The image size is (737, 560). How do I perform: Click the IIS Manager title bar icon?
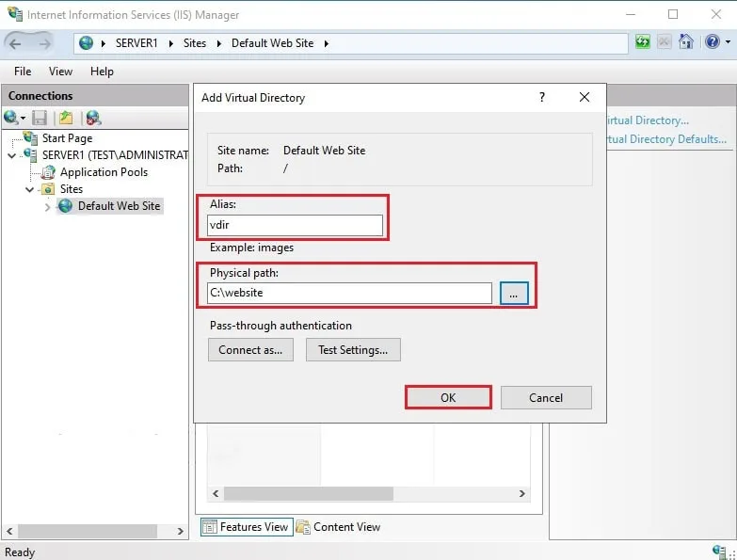pos(15,14)
